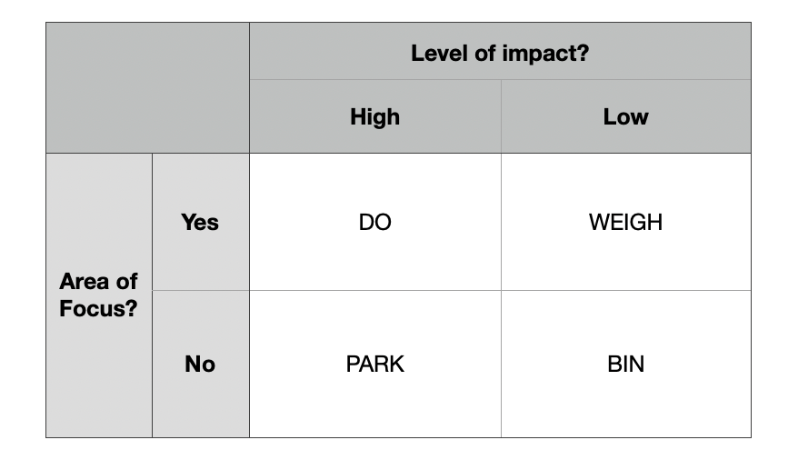The image size is (800, 460).
Task: Click the blank top-left header cell
Action: pyautogui.click(x=147, y=88)
